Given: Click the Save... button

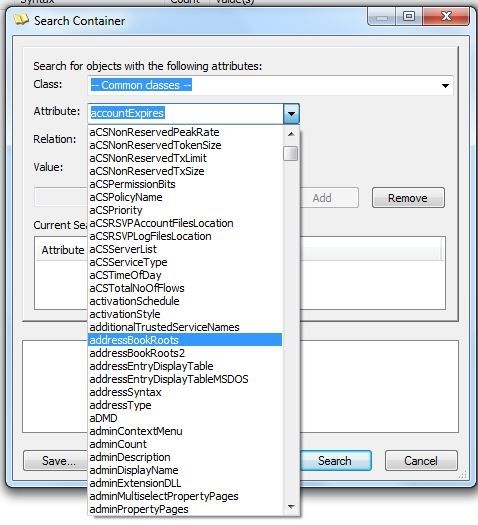Looking at the screenshot, I should click(56, 461).
